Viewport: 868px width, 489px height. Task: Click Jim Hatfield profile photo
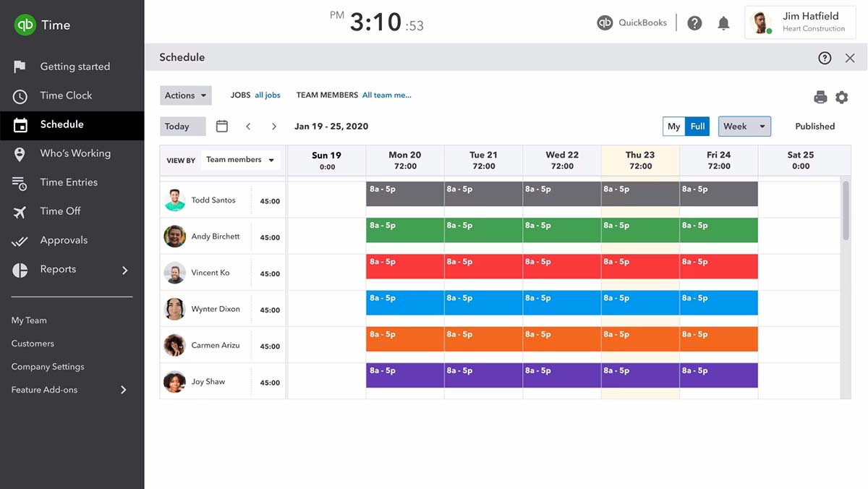(760, 22)
